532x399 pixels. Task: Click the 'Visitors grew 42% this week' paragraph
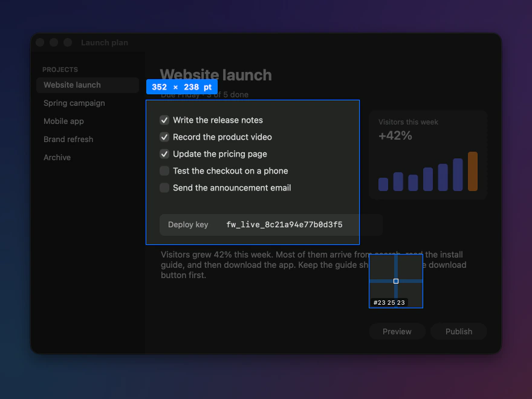coord(314,265)
